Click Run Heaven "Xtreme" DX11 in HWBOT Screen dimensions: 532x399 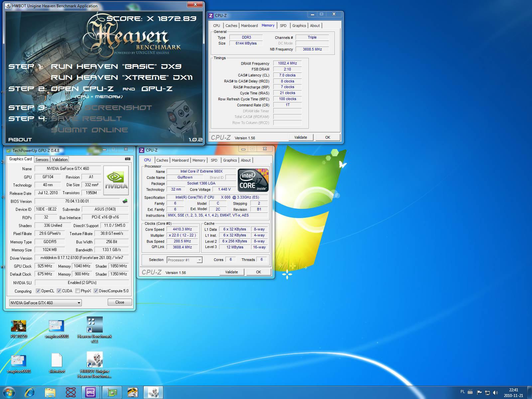(122, 77)
